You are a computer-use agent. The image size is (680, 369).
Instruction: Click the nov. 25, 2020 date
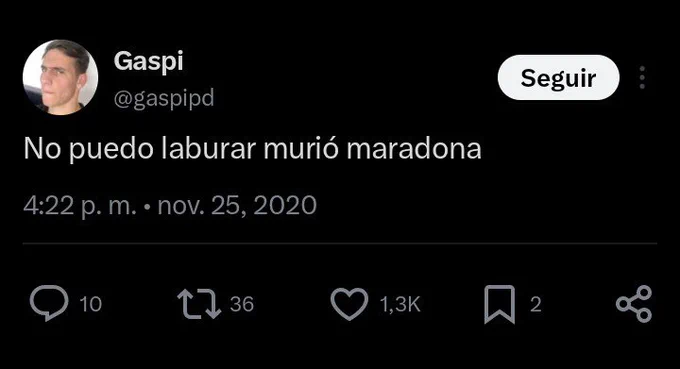237,206
